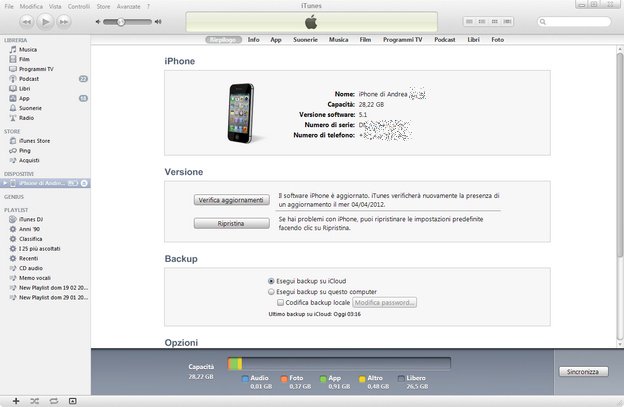Image resolution: width=624 pixels, height=407 pixels.
Task: Click the Audio blue legend swatch
Action: [x=245, y=379]
